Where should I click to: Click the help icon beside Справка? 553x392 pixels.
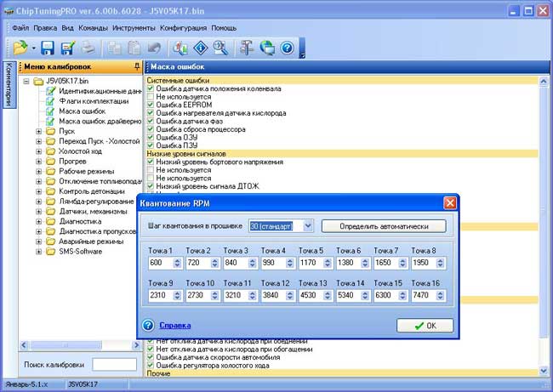(x=148, y=325)
